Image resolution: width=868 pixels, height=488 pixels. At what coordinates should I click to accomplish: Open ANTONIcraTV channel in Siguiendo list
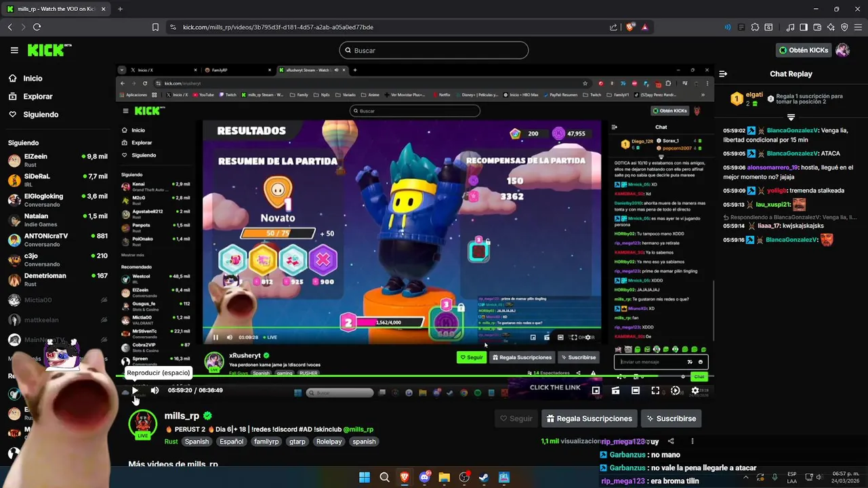58,239
